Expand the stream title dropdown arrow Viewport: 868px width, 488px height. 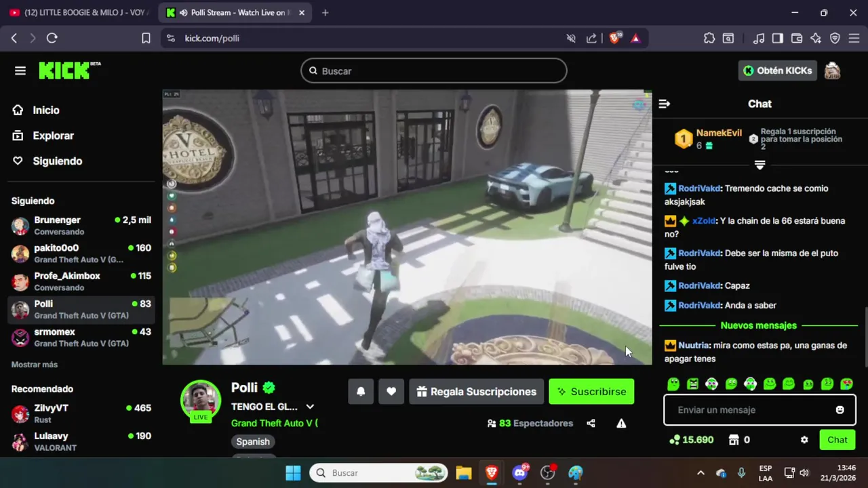coord(310,407)
